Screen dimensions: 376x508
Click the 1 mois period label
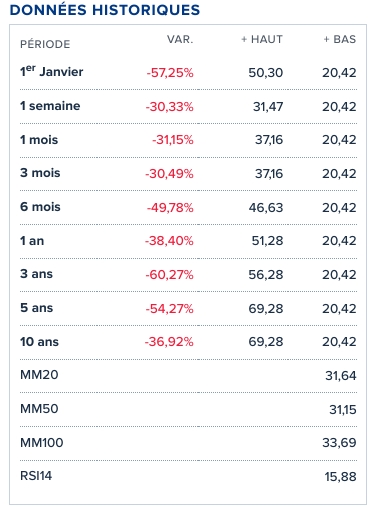click(x=39, y=140)
